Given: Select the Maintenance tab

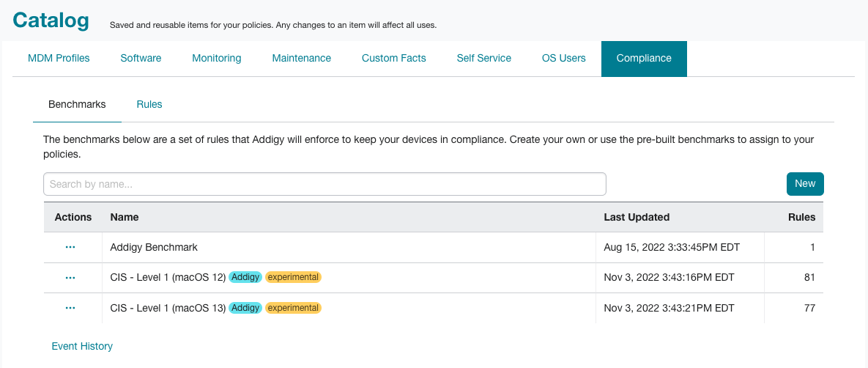Looking at the screenshot, I should click(x=302, y=58).
